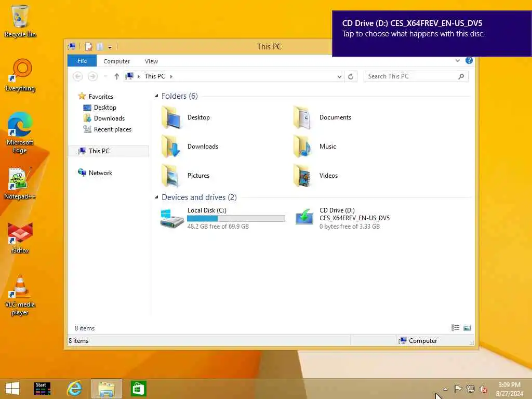
Task: Open the Help question mark icon
Action: pyautogui.click(x=469, y=60)
